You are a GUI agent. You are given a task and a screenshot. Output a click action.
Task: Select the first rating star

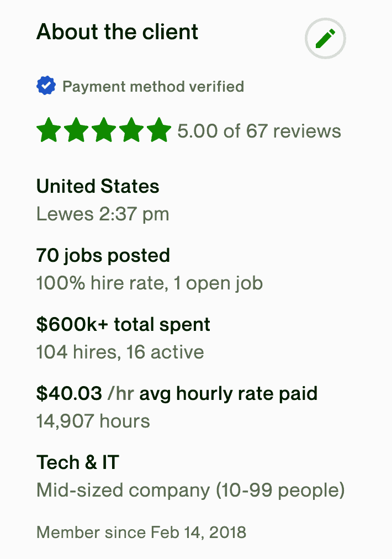48,130
